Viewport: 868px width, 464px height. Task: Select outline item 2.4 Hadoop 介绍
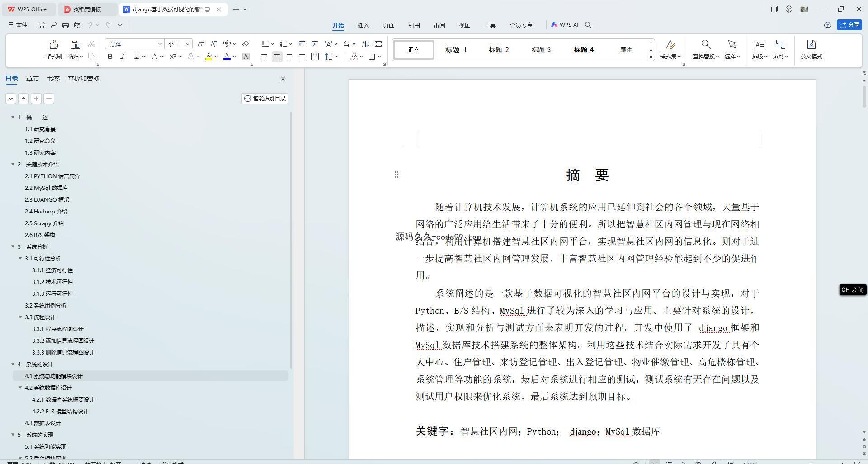[46, 211]
